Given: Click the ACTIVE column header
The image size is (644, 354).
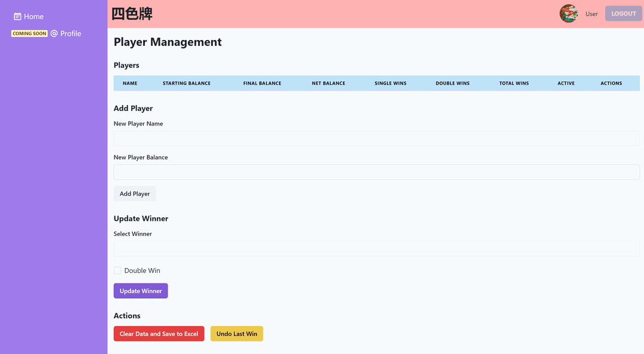Looking at the screenshot, I should tap(565, 83).
